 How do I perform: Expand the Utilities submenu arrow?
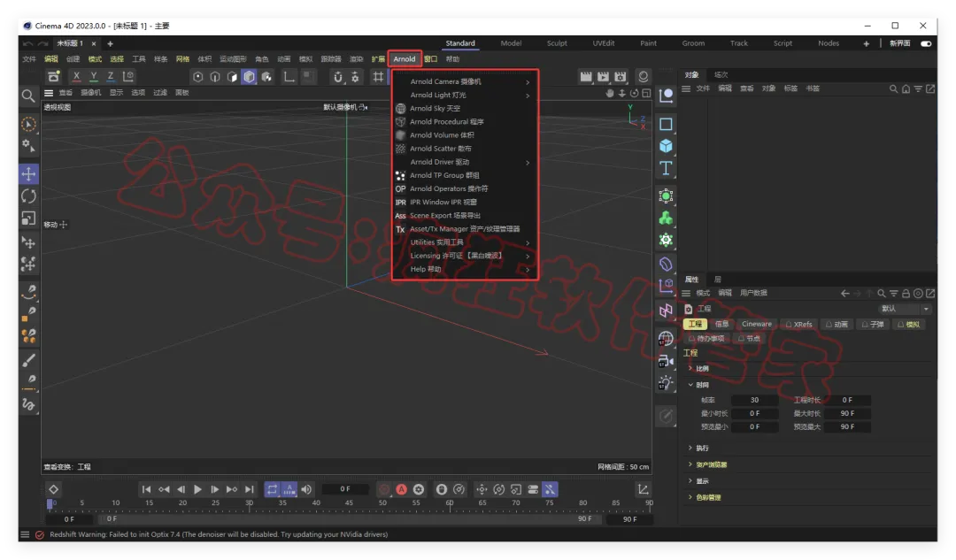pos(528,242)
